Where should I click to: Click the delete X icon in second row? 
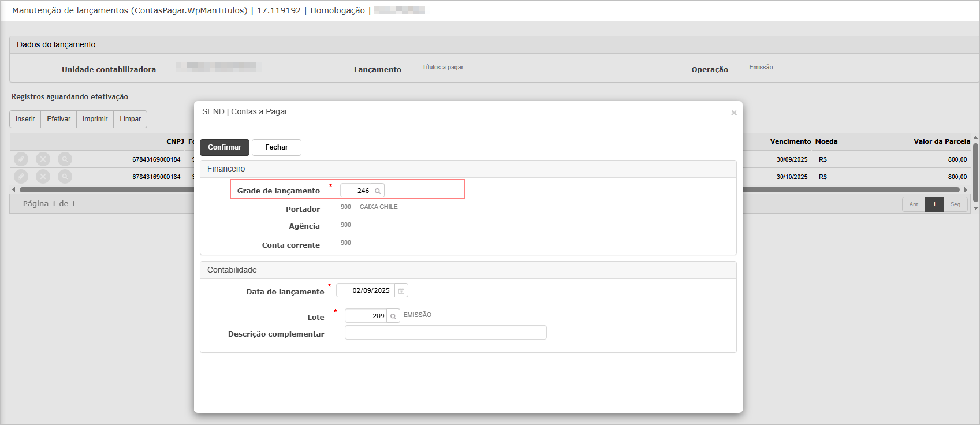[x=43, y=177]
